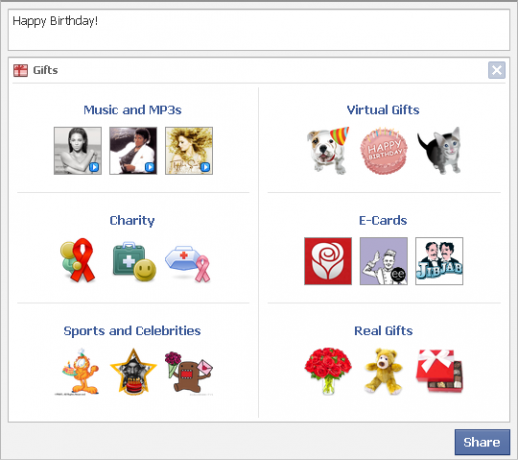This screenshot has height=460, width=518.
Task: Select the Domo character with flowers gift
Action: tap(189, 372)
